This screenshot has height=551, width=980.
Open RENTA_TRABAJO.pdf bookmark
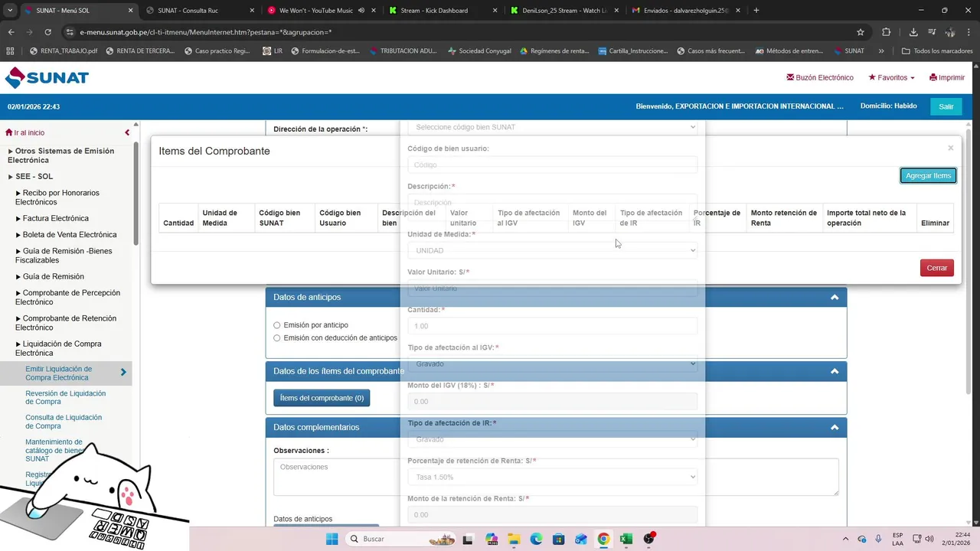pyautogui.click(x=63, y=51)
